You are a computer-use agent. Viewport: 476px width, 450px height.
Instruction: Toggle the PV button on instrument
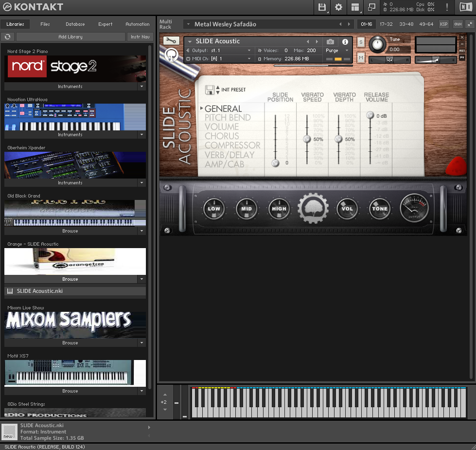(x=462, y=57)
